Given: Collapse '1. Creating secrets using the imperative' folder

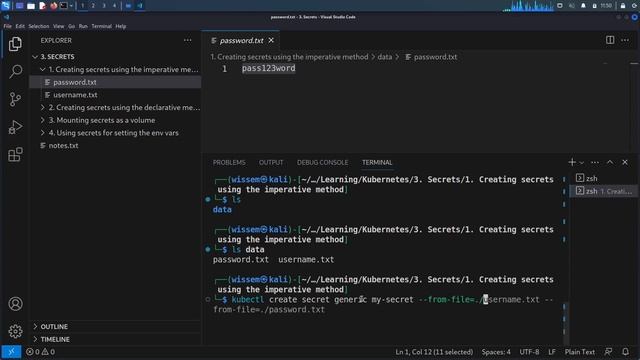Looking at the screenshot, I should click(115, 69).
